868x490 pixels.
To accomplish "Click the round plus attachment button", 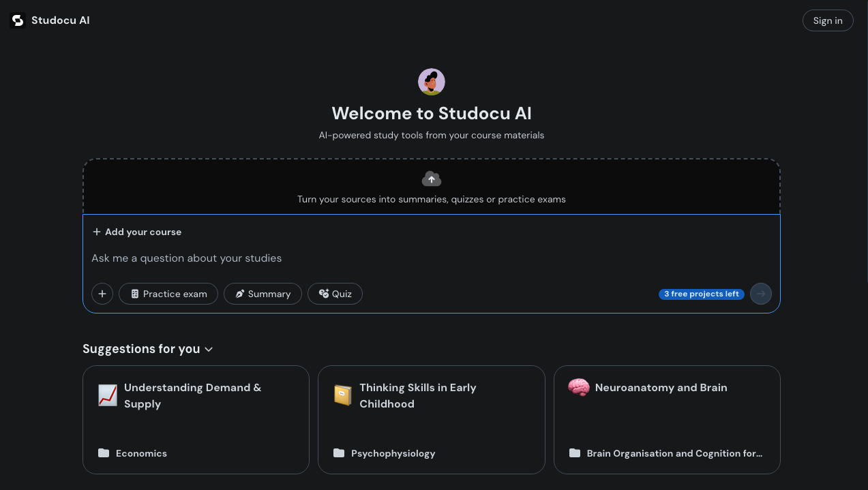I will (x=102, y=294).
